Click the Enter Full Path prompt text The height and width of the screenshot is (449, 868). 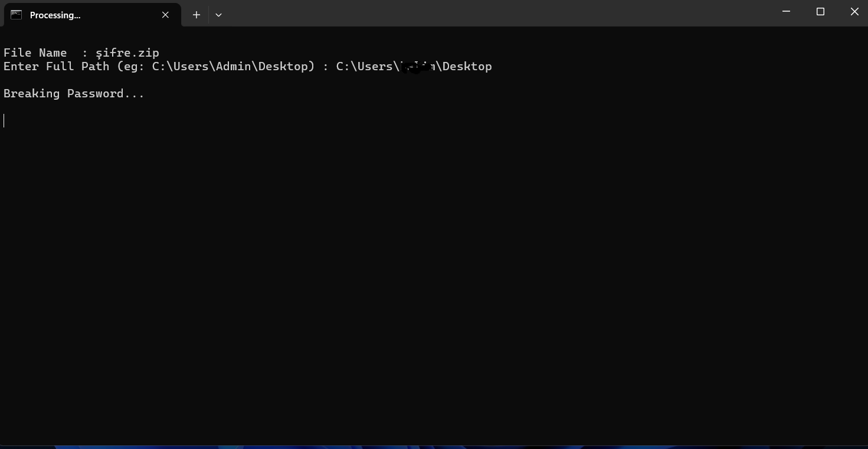[x=57, y=66]
